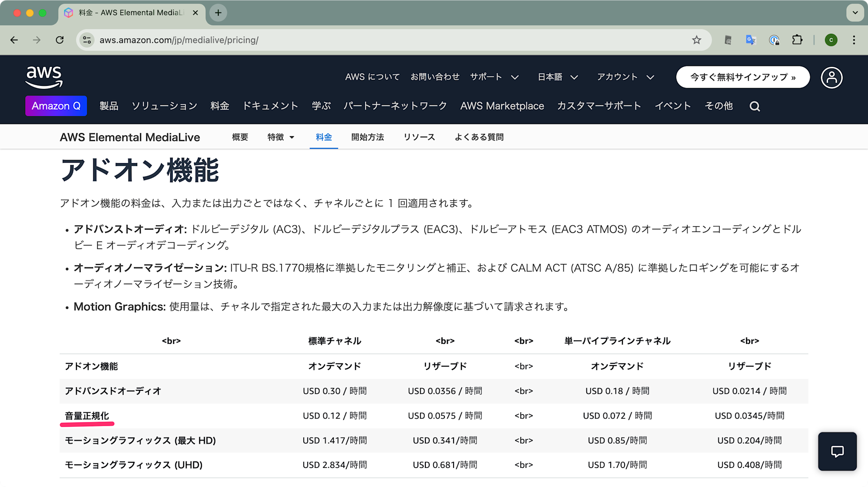Click the USD 0.072 / 時間 cell
The image size is (868, 487).
point(617,416)
